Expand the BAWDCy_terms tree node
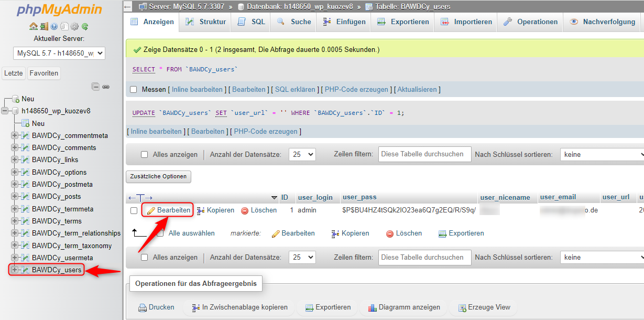 point(14,221)
